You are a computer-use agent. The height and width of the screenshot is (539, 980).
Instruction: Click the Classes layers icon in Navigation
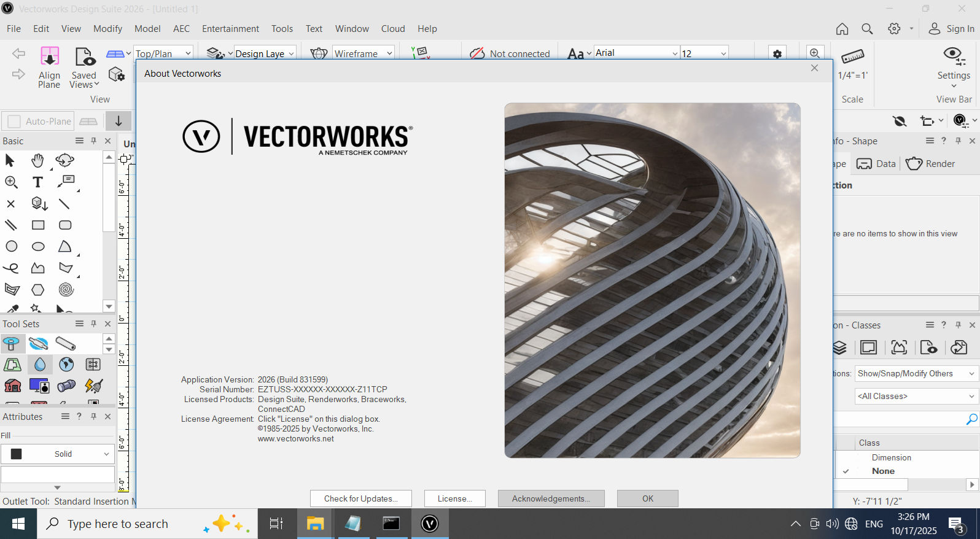point(839,348)
